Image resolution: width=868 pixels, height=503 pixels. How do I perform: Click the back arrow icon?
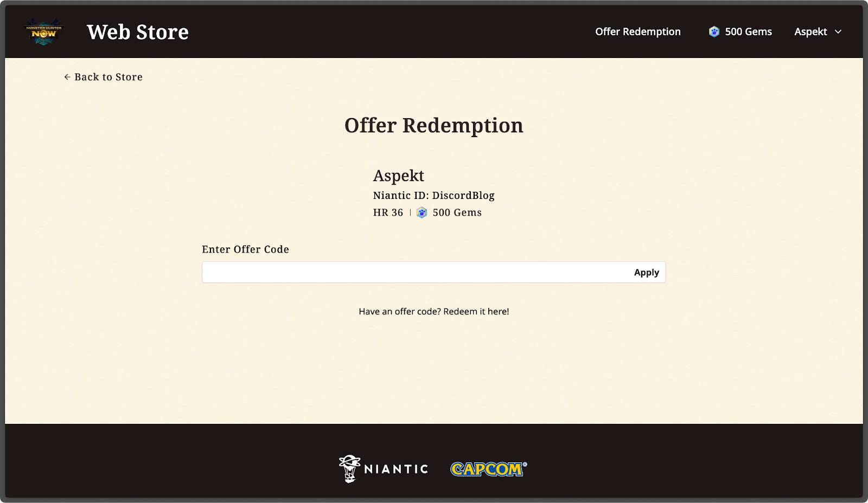click(x=67, y=77)
